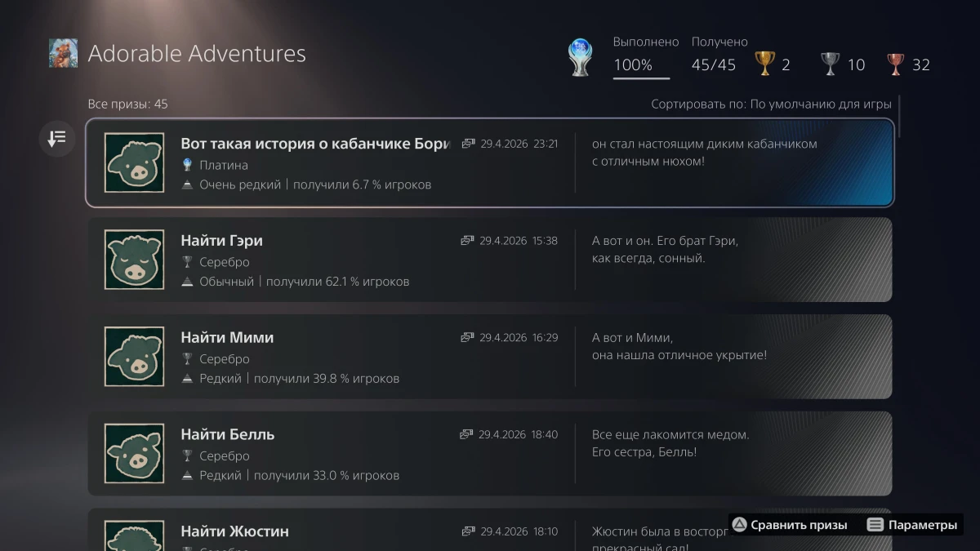980x551 pixels.
Task: Click the bronze trophy count icon
Action: [895, 64]
